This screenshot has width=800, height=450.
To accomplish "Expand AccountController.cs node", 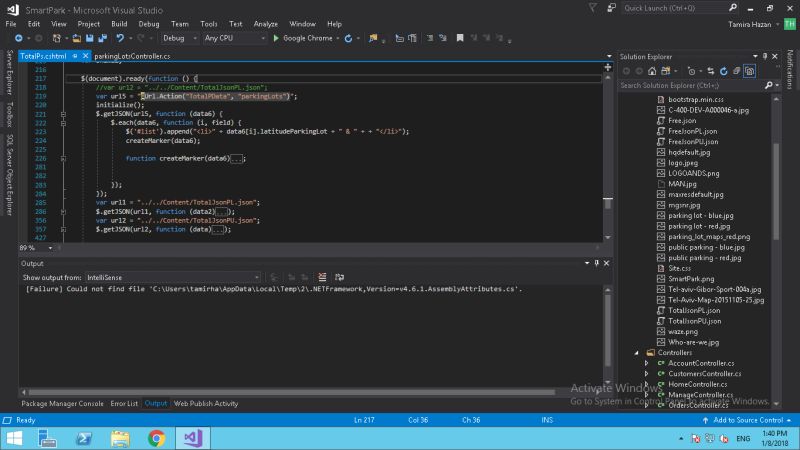I will (x=646, y=364).
